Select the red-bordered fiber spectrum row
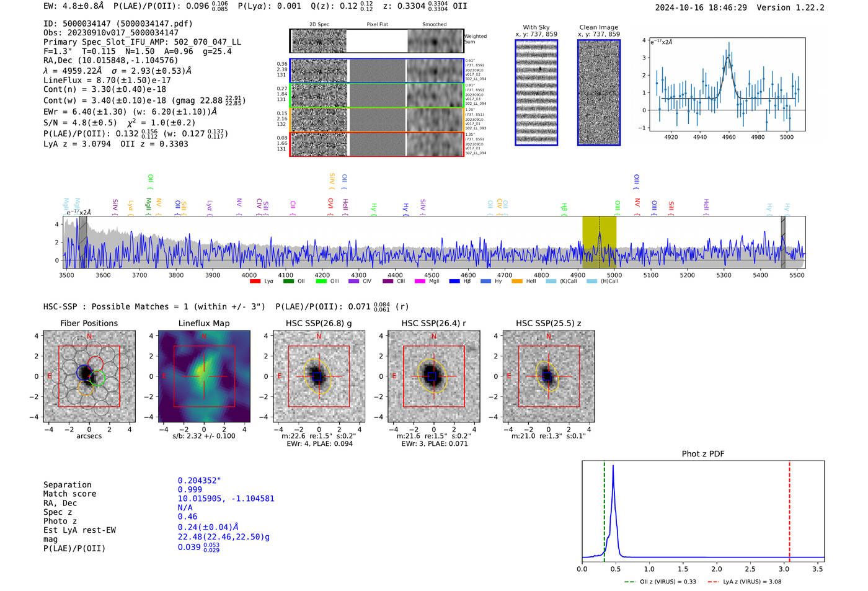 (x=377, y=144)
